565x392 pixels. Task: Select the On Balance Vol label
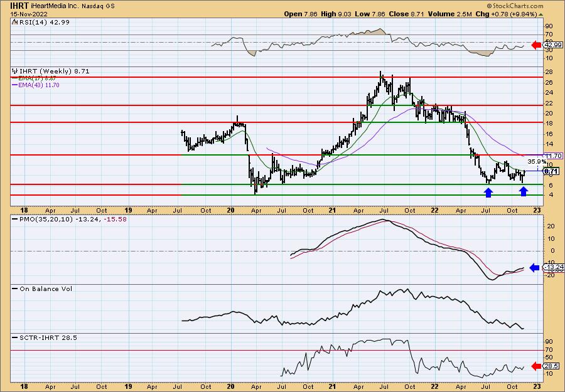(x=46, y=289)
